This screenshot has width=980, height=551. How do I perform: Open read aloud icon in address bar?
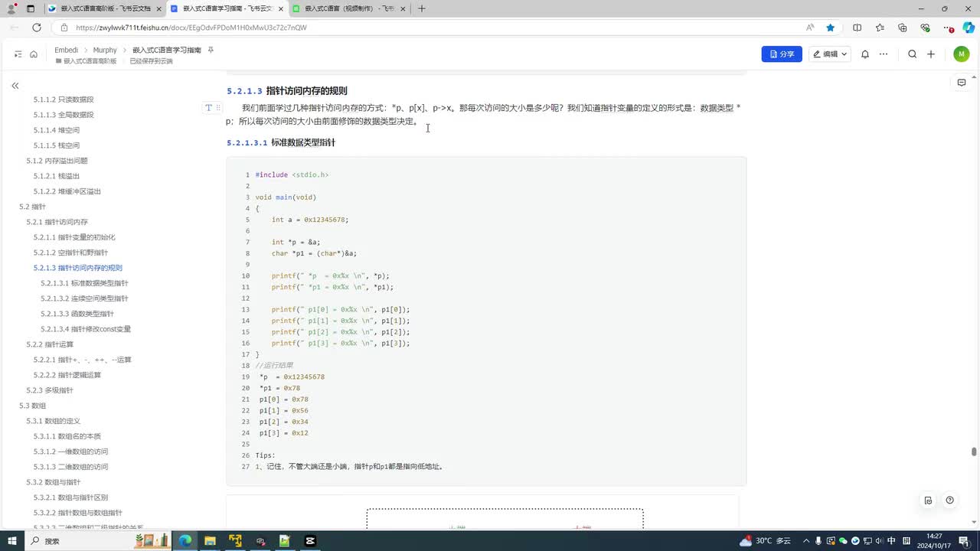point(810,28)
